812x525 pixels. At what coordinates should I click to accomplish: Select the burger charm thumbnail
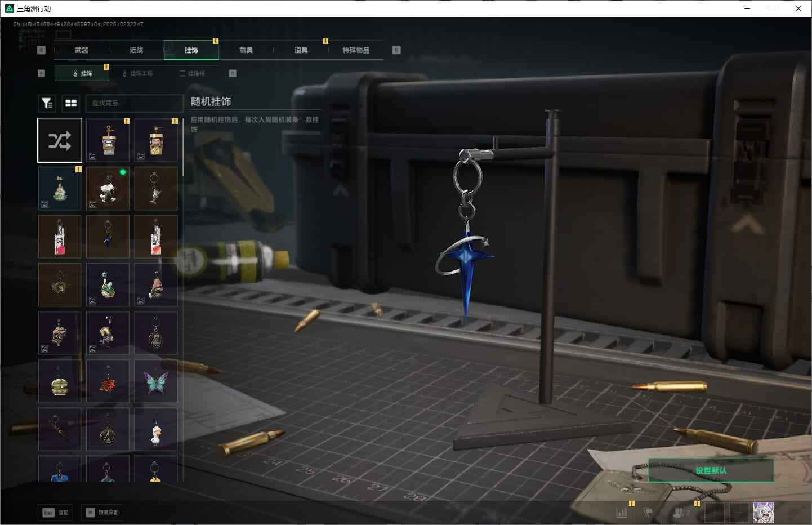tap(60, 382)
